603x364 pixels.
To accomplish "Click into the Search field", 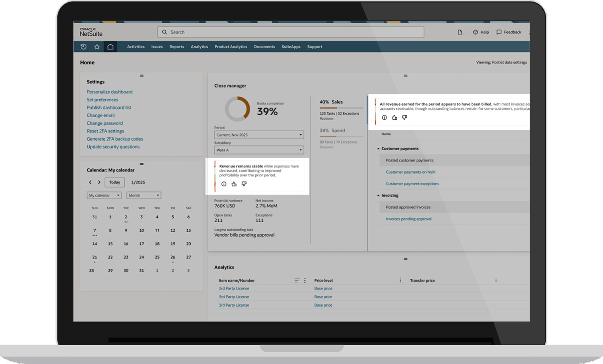I will pyautogui.click(x=290, y=32).
